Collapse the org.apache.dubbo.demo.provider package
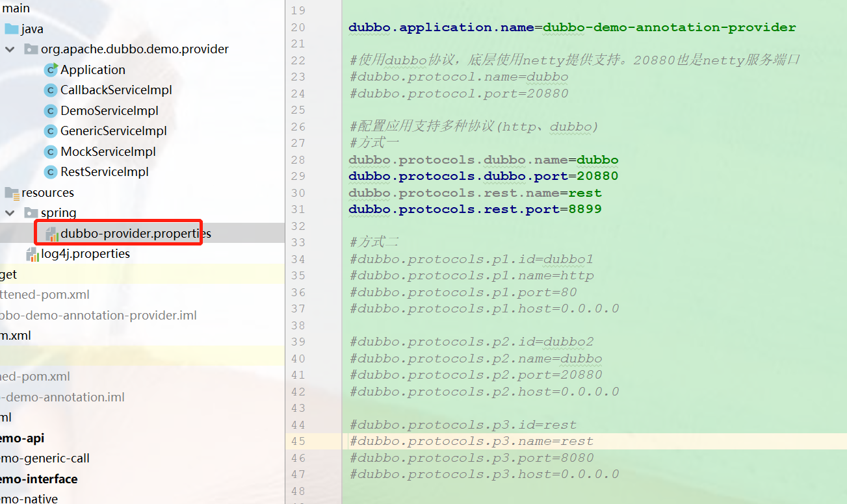The image size is (847, 504). tap(10, 49)
